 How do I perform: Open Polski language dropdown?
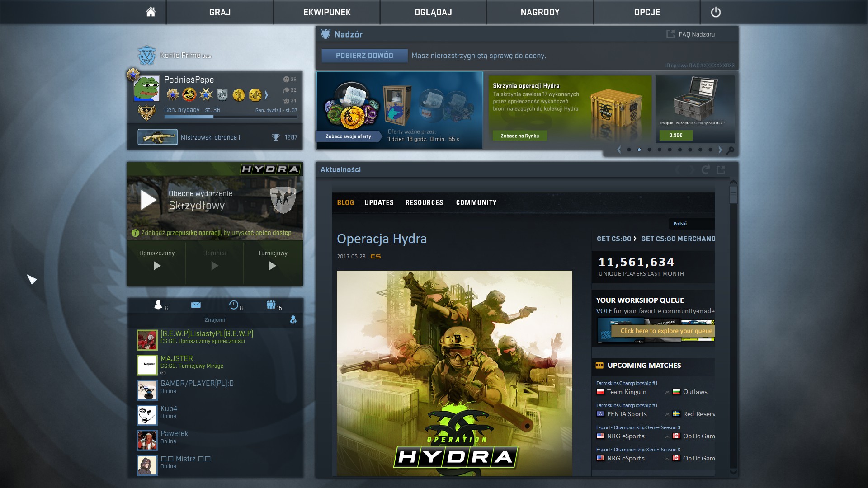(x=691, y=224)
